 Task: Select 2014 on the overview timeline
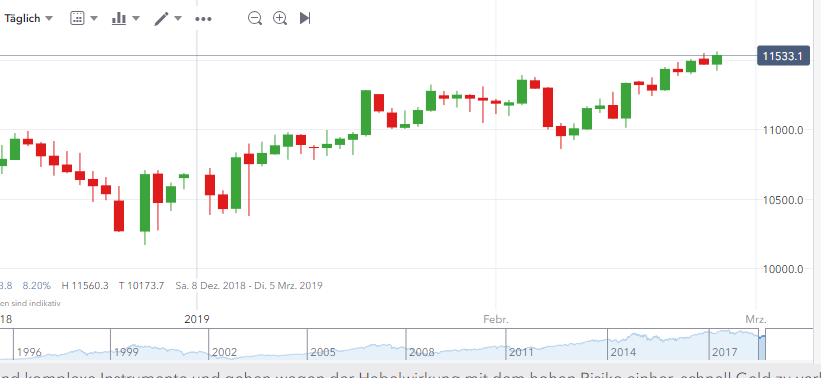[623, 352]
